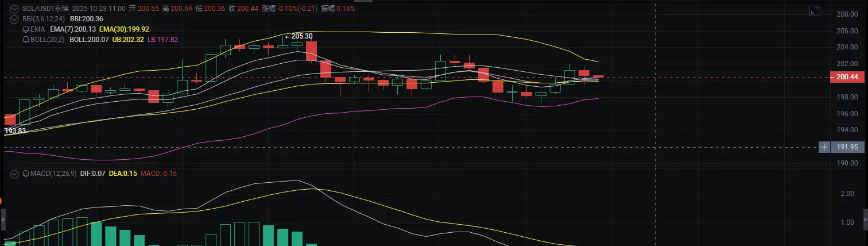Collapse the SOL/USDT main chart legend
Image resolution: width=868 pixels, height=246 pixels.
[x=14, y=9]
